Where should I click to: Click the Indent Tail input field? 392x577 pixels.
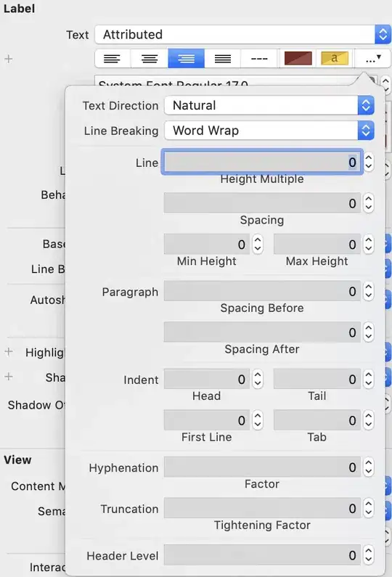click(317, 380)
